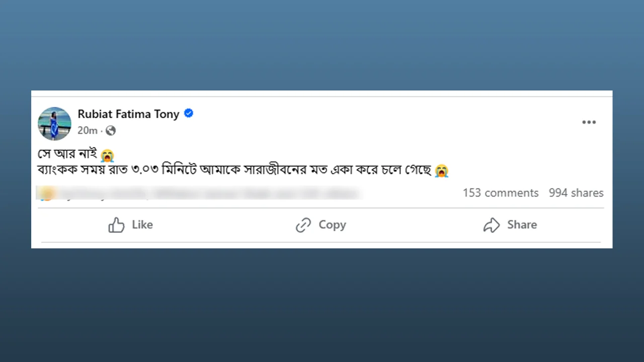Click the thumbs-up Like icon
This screenshot has width=644, height=362.
click(116, 225)
